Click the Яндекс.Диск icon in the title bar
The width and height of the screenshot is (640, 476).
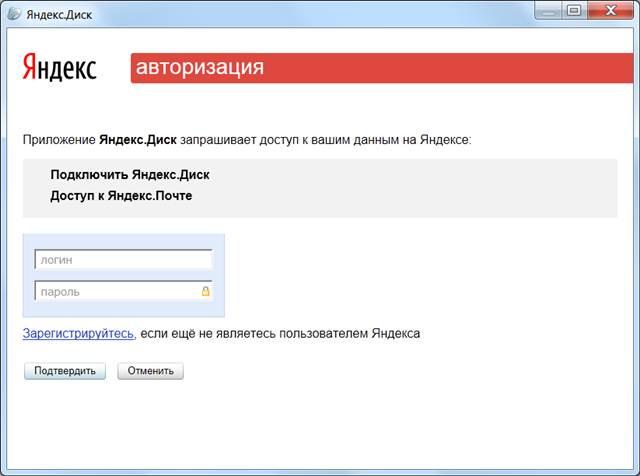pyautogui.click(x=14, y=13)
